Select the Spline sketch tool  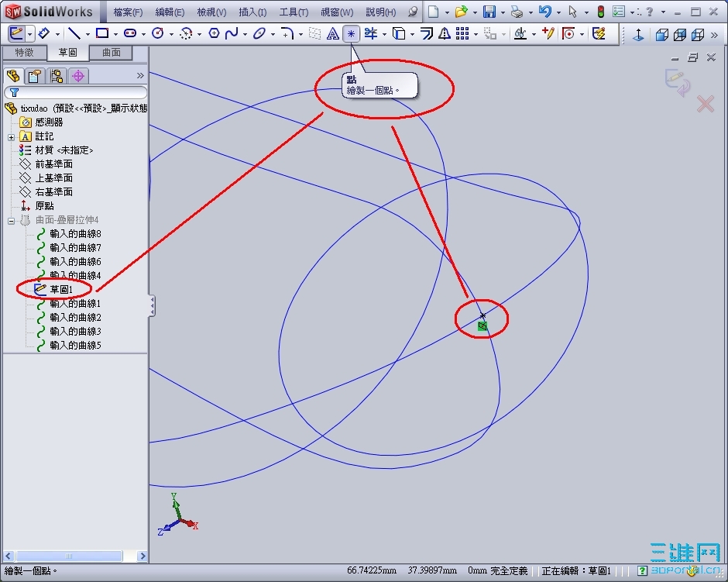click(x=232, y=33)
